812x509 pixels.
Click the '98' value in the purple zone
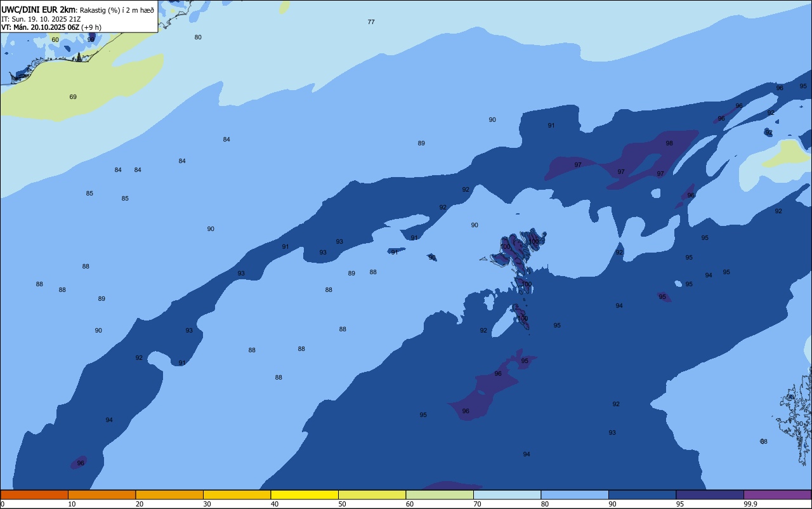click(669, 143)
